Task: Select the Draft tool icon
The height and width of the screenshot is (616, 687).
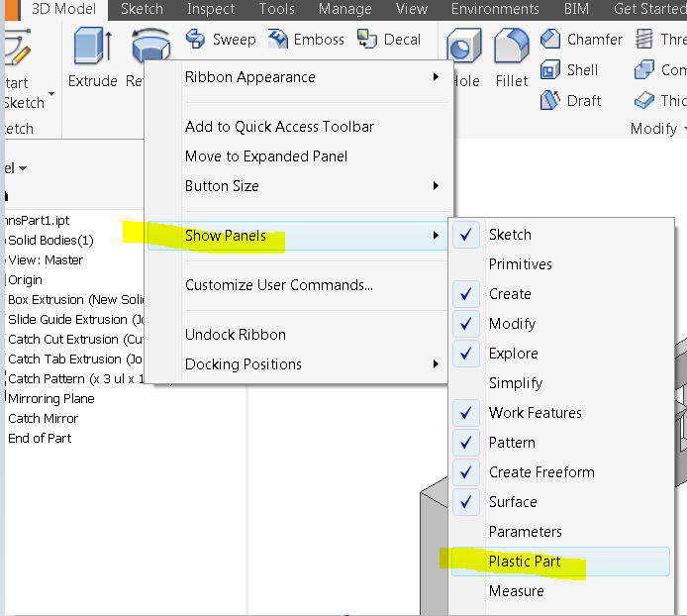Action: tap(550, 100)
